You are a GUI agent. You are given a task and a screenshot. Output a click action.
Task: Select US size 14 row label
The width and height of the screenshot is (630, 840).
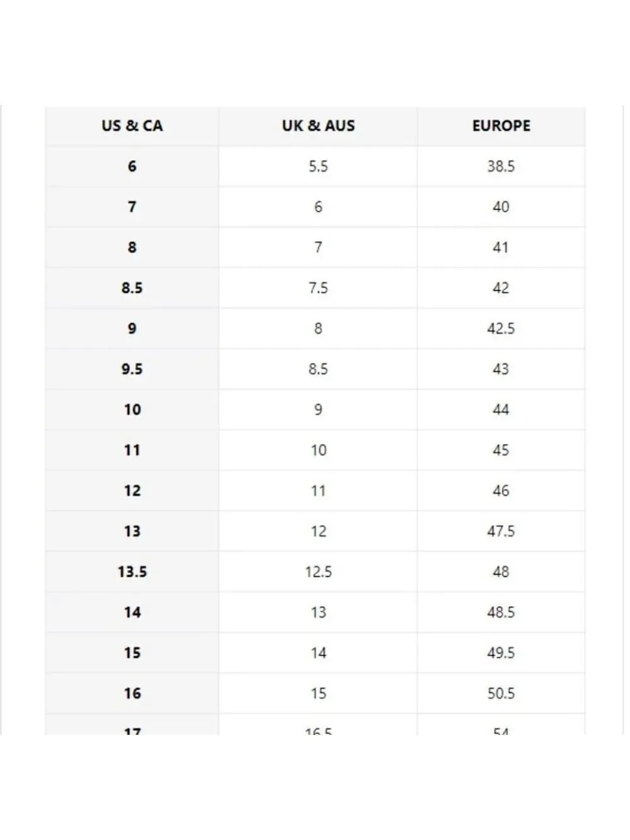pos(132,612)
